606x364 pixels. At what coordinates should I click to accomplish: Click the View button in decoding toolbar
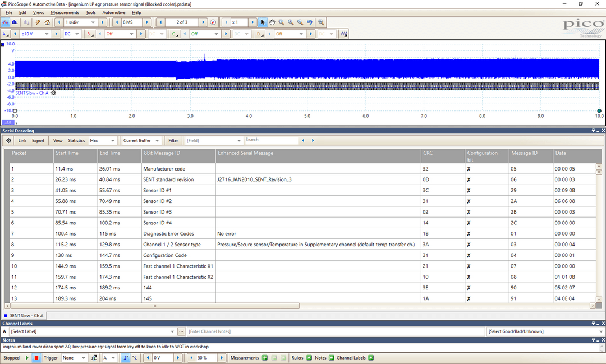pyautogui.click(x=58, y=141)
